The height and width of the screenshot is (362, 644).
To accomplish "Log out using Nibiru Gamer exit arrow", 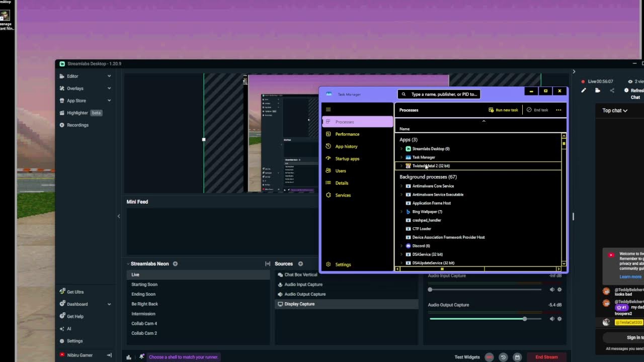I will [109, 355].
